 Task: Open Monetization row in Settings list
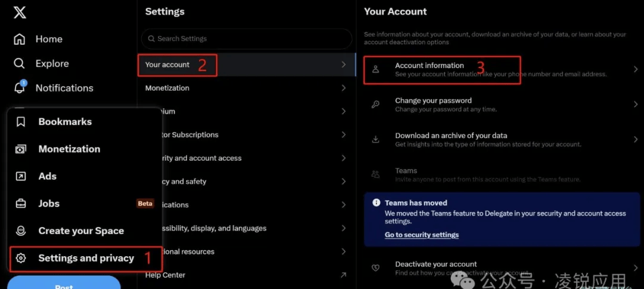click(246, 88)
